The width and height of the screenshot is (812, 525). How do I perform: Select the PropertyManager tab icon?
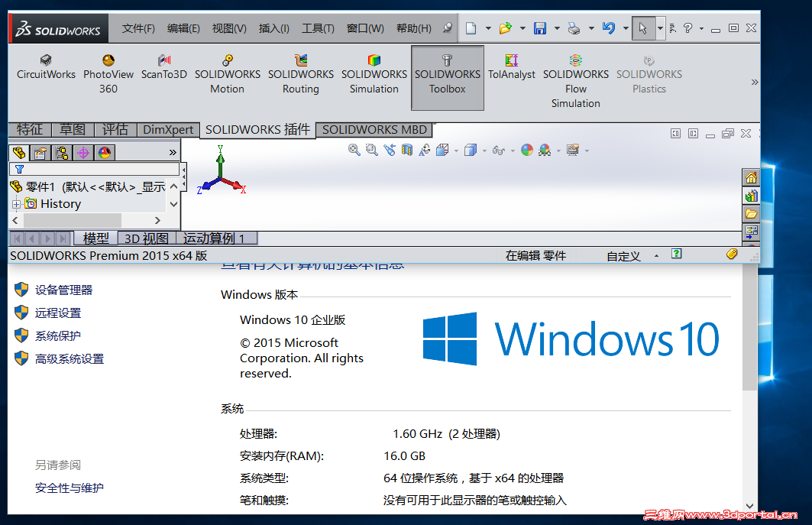pyautogui.click(x=40, y=153)
